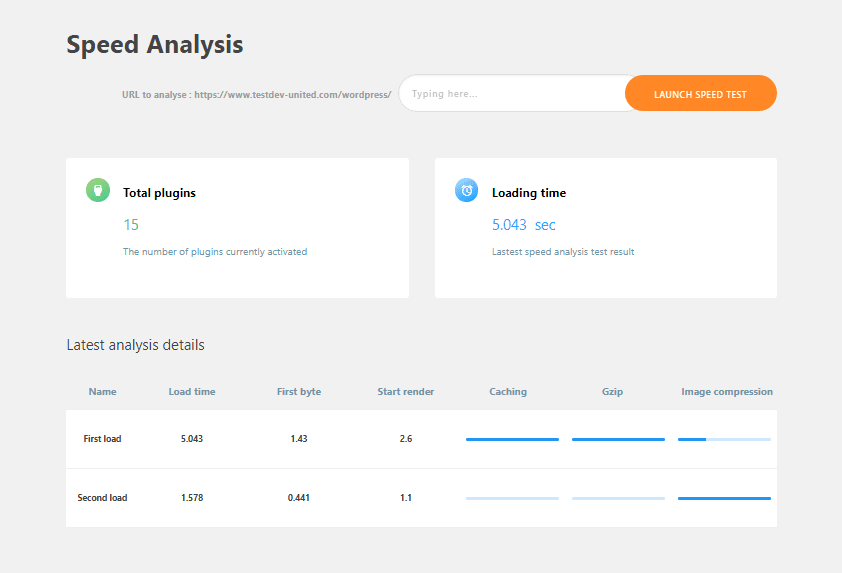This screenshot has height=573, width=842.
Task: Sort by Load time column header
Action: (192, 392)
